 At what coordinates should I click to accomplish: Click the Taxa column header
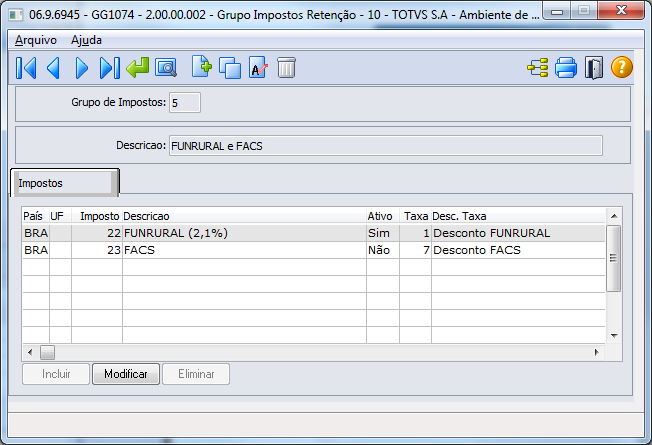(x=415, y=216)
